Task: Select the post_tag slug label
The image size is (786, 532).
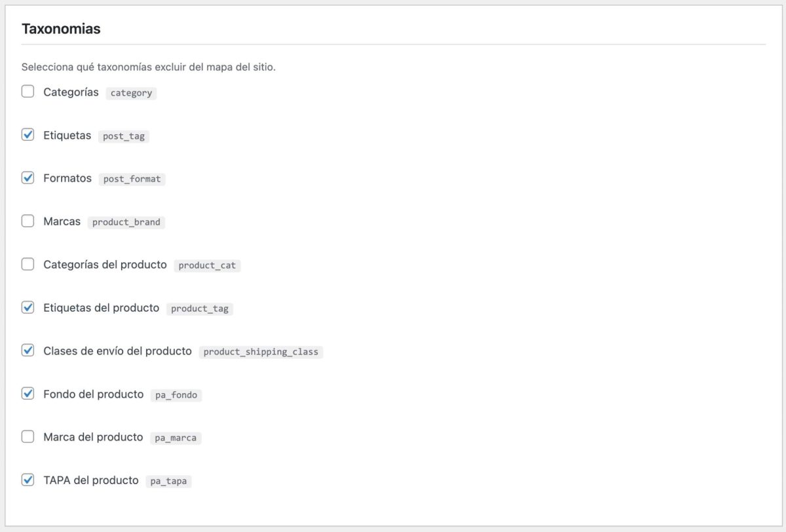Action: point(123,136)
